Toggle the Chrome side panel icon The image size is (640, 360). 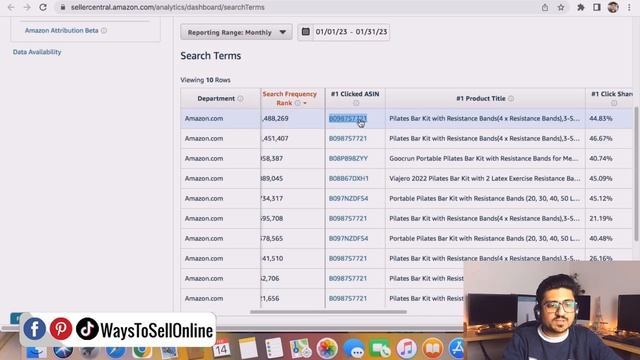(597, 7)
